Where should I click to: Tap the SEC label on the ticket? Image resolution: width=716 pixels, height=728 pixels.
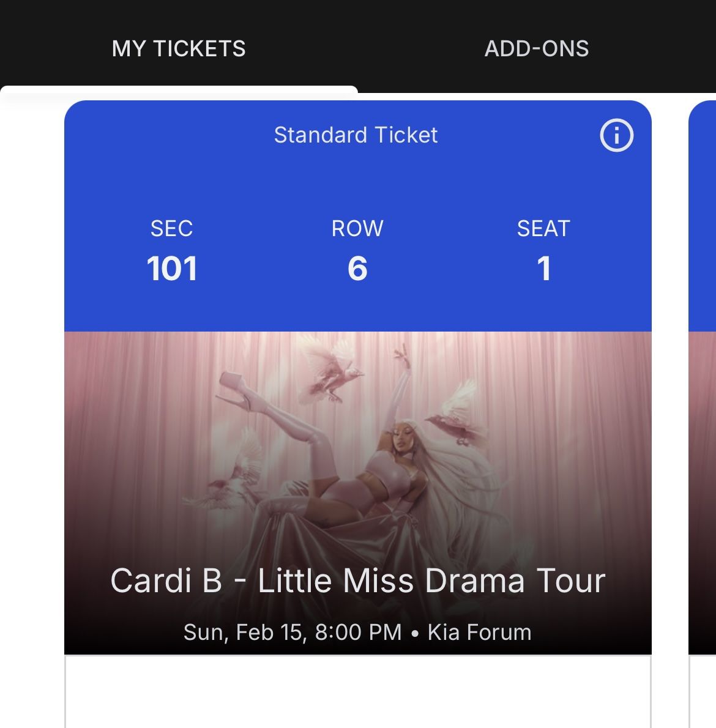click(x=171, y=229)
